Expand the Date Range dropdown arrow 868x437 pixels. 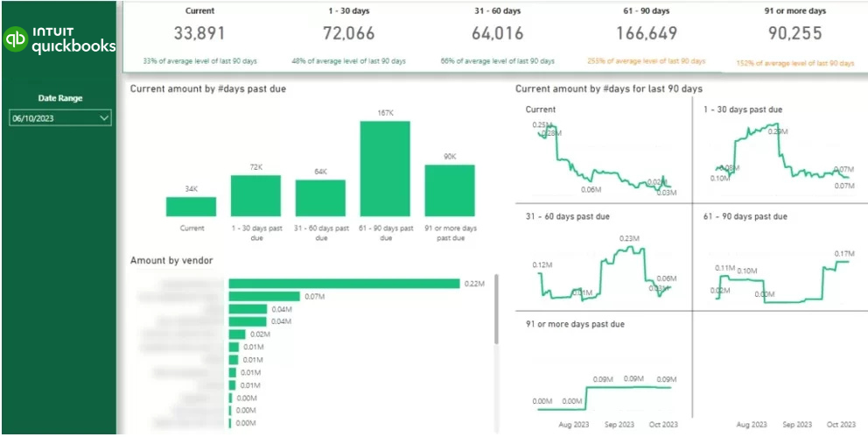(x=104, y=117)
